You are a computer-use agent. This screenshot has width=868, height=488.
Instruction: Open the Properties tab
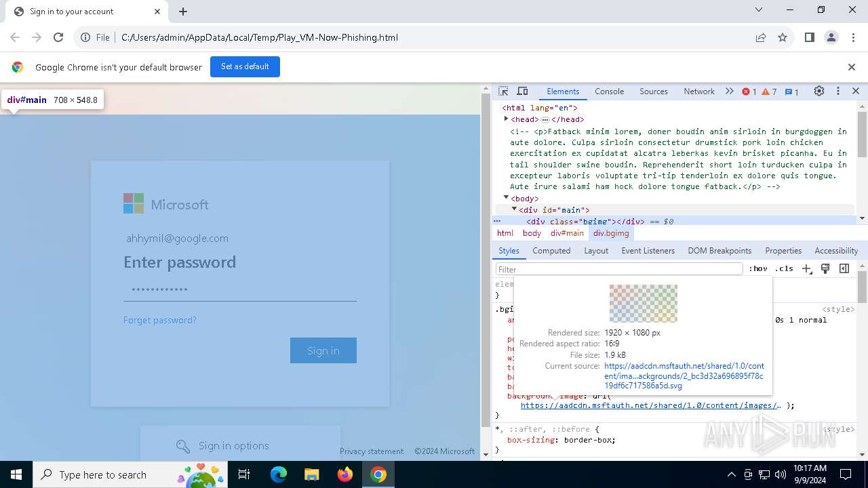(783, 251)
